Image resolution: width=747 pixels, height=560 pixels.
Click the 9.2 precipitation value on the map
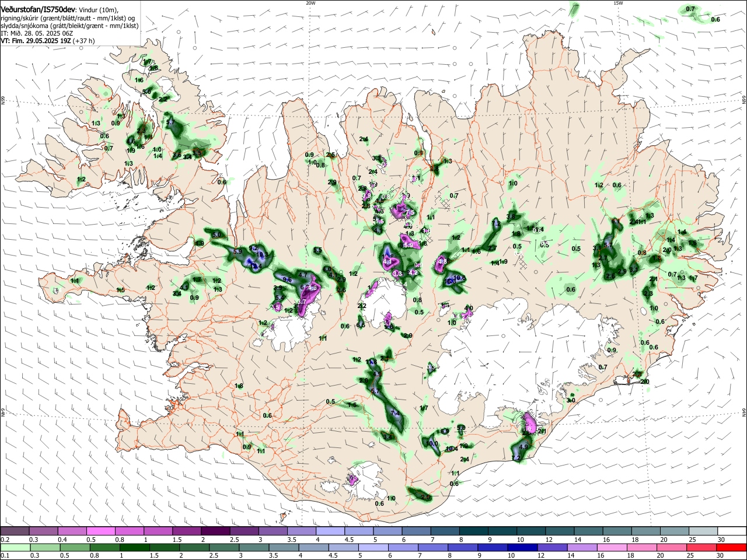[x=253, y=248]
